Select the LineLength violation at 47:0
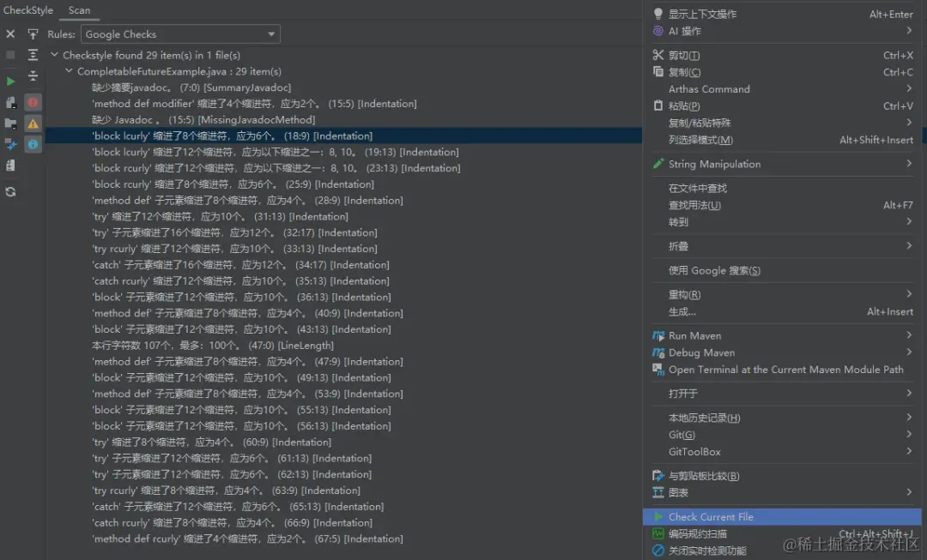The image size is (927, 560). 213,345
